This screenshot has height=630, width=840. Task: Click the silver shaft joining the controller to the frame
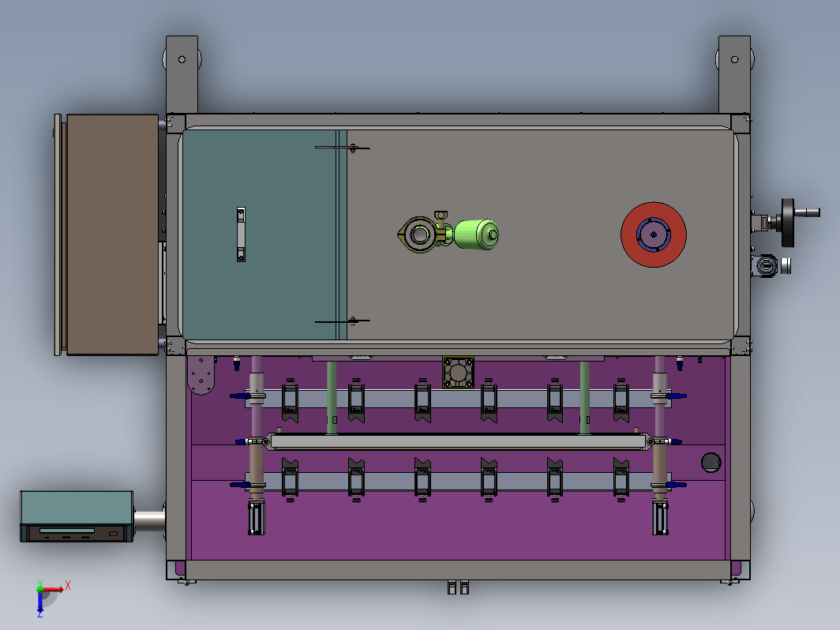(x=149, y=521)
